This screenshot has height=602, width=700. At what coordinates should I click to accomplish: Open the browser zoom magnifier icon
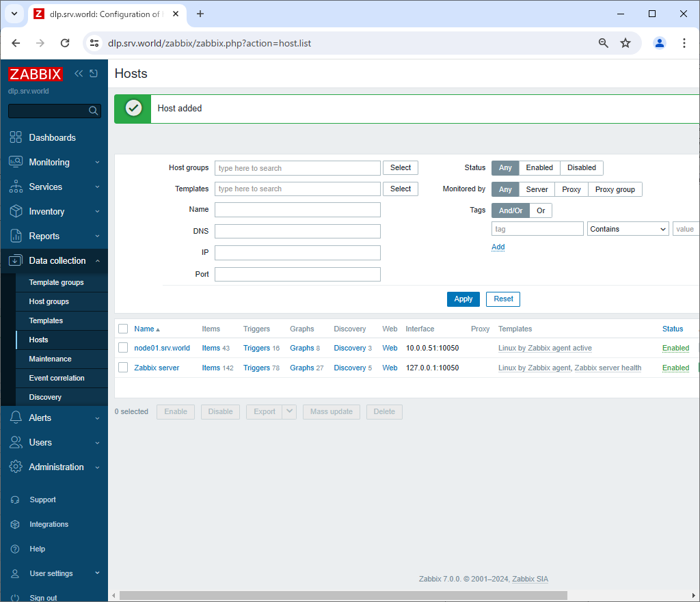click(x=603, y=43)
